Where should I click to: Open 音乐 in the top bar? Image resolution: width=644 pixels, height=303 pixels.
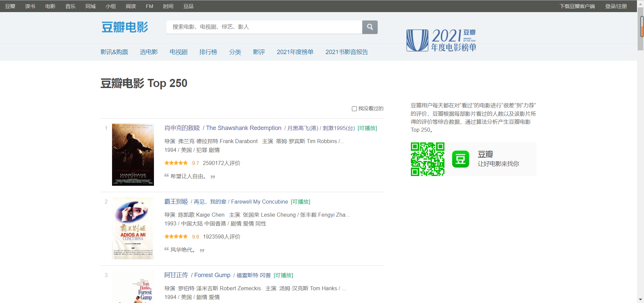point(70,6)
